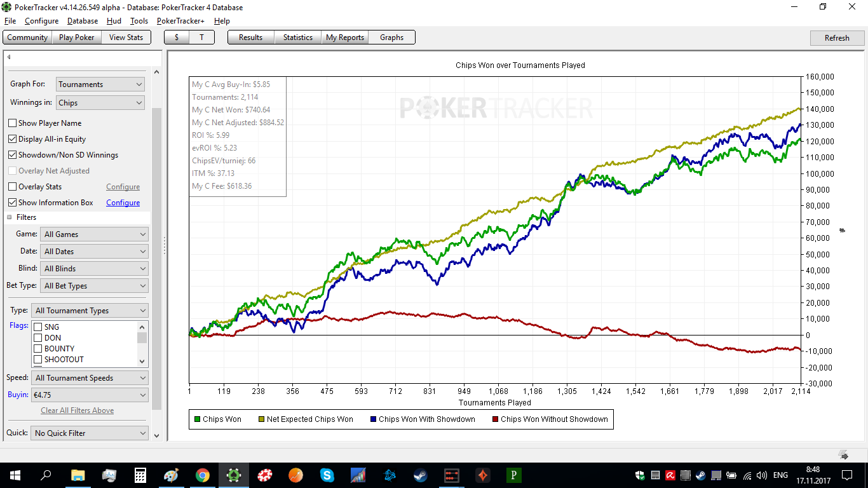Select the T tournament mode button
Image resolution: width=868 pixels, height=488 pixels.
[201, 37]
